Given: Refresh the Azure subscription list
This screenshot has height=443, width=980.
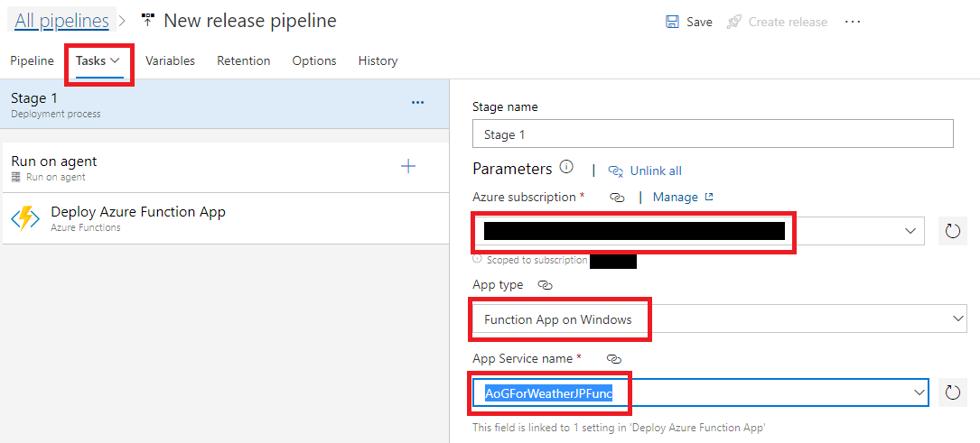Looking at the screenshot, I should (952, 231).
